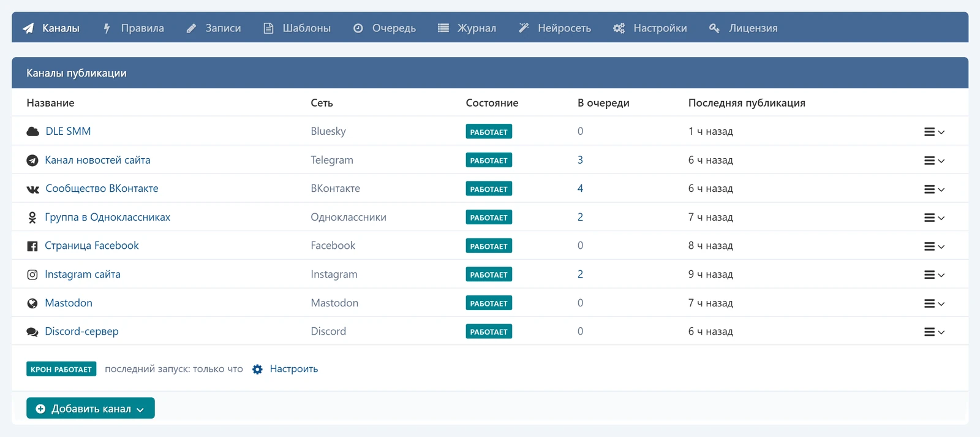
Task: Open the Добавить канал dropdown button
Action: coord(91,408)
